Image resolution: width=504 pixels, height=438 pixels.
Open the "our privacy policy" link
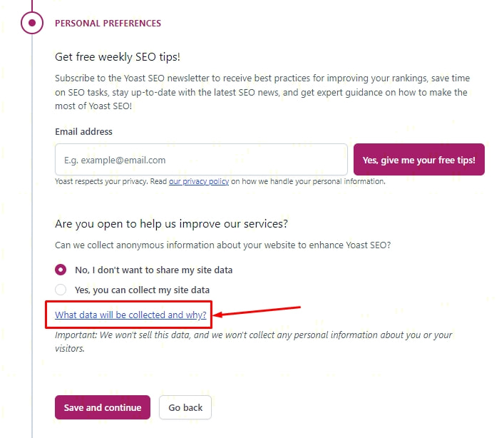pyautogui.click(x=199, y=181)
